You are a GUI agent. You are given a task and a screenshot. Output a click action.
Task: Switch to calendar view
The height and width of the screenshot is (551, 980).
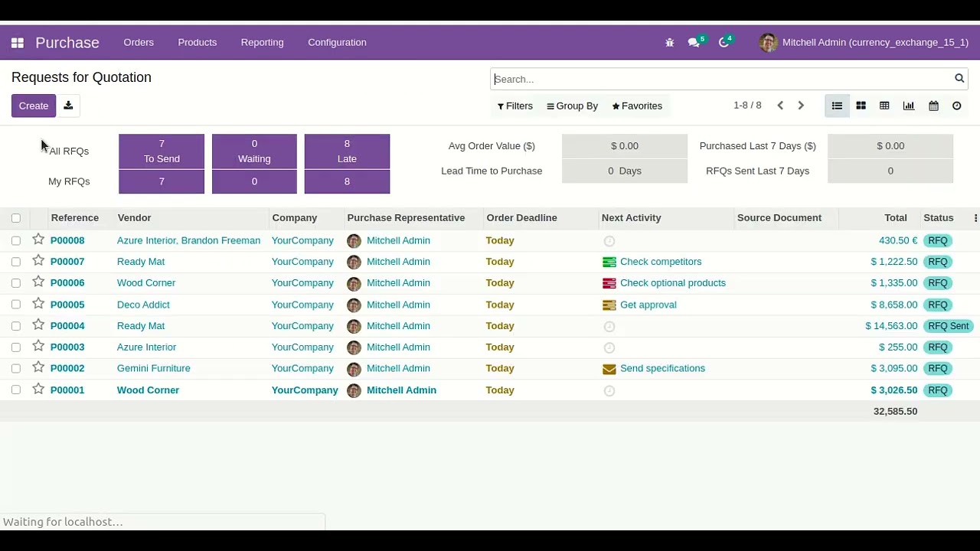[x=933, y=106]
